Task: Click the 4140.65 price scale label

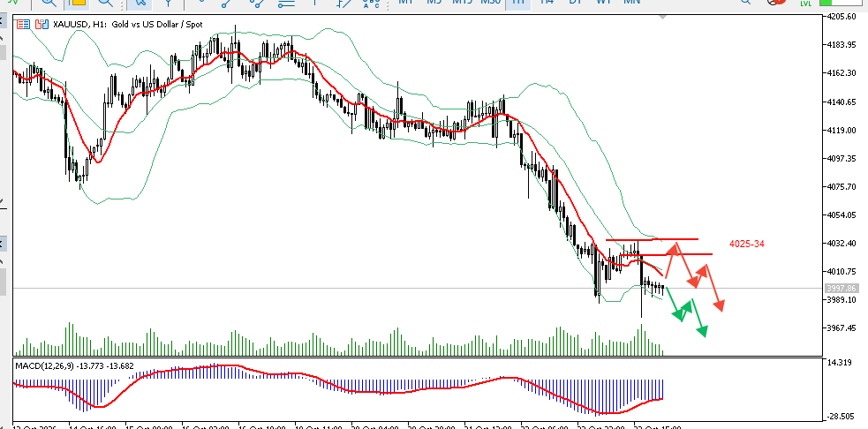Action: click(842, 102)
